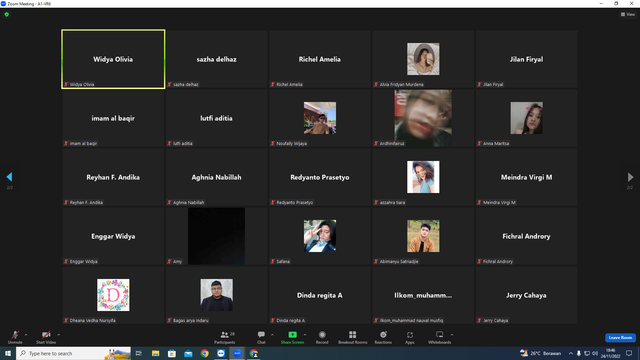Select Dheana Vedha Nursyifa's floral D picture
This screenshot has height=360, width=640.
tap(113, 295)
